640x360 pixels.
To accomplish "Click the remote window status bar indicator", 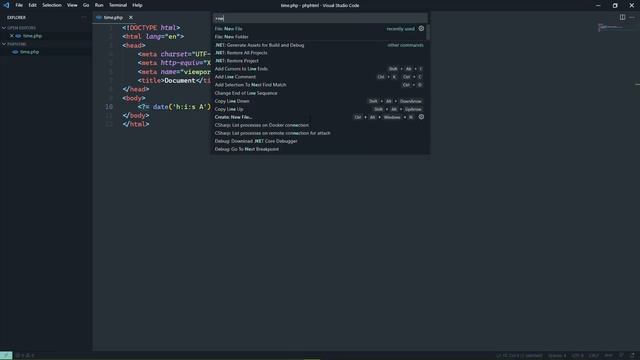I will [6, 356].
